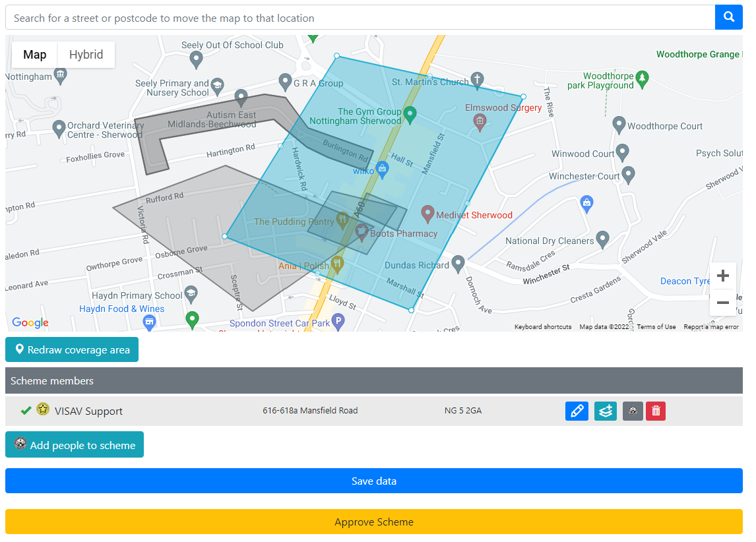756x542 pixels.
Task: Click the green check mark beside VISAV Support
Action: [x=26, y=411]
